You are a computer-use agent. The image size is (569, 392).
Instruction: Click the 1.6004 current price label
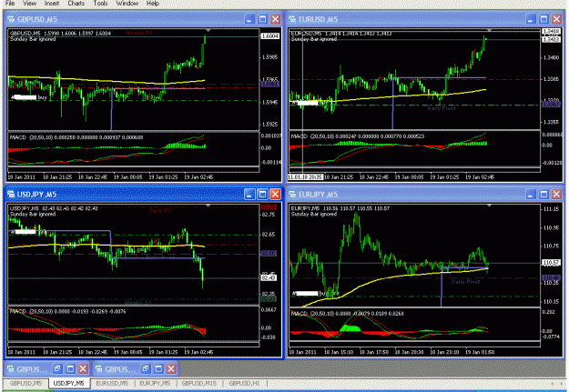click(x=270, y=36)
